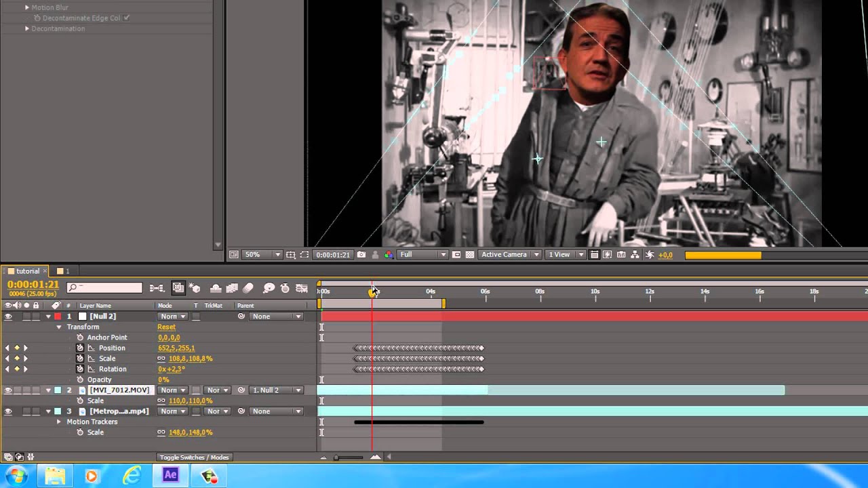
Task: Click the Auto-keyframe stopwatch icon
Action: point(285,288)
